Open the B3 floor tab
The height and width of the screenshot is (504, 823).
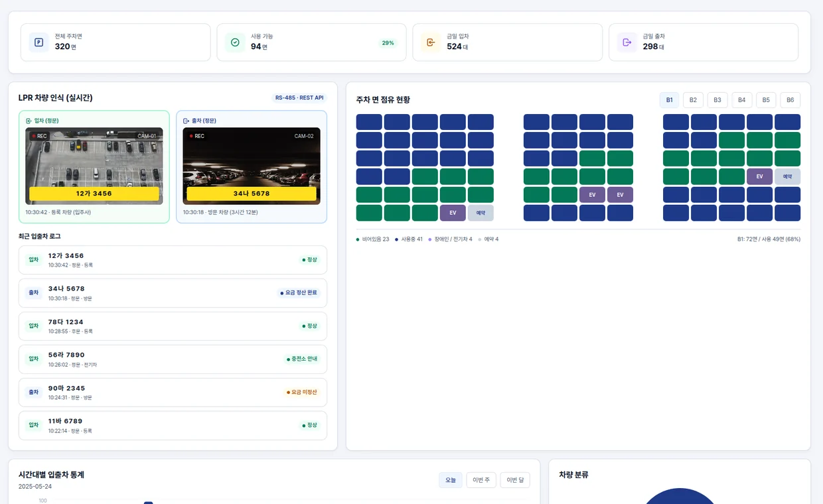[717, 100]
